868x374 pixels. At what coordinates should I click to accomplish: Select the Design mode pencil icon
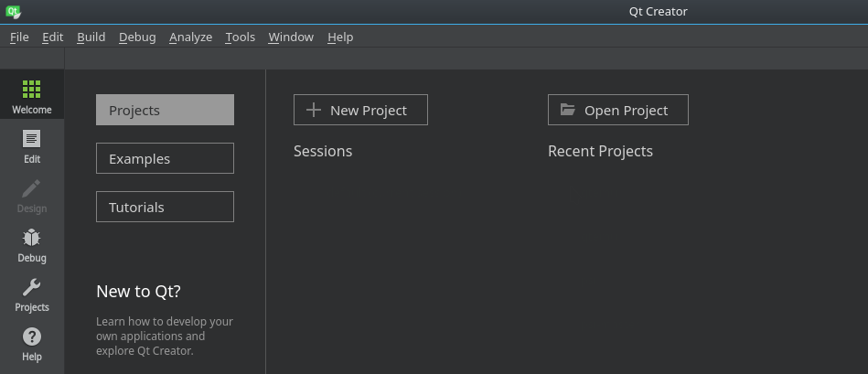[31, 188]
